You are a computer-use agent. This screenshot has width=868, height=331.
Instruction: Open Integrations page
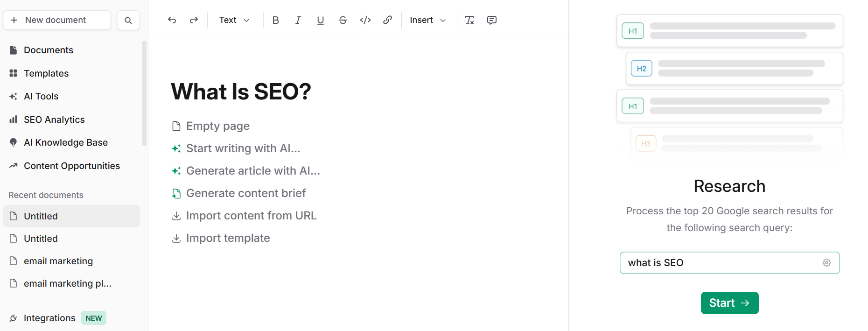(49, 318)
